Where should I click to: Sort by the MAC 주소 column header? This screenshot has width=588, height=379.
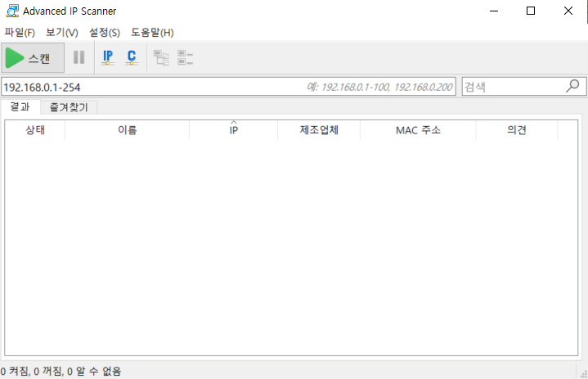pos(418,130)
